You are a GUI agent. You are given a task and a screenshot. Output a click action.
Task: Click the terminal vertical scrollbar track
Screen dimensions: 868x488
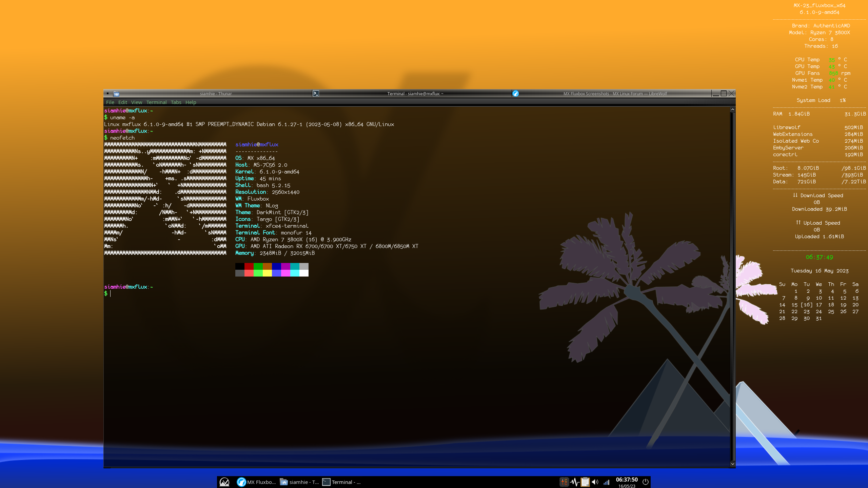tap(732, 287)
